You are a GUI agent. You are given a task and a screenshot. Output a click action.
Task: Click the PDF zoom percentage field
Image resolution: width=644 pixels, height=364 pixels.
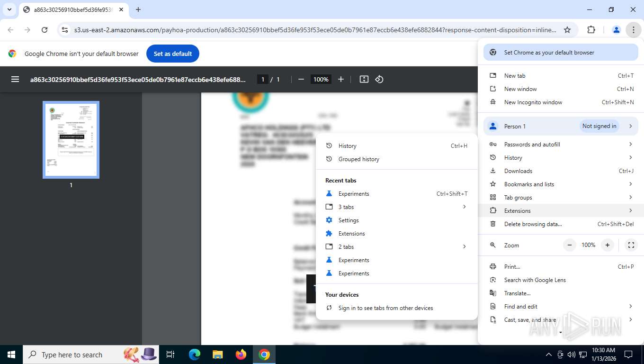click(321, 79)
